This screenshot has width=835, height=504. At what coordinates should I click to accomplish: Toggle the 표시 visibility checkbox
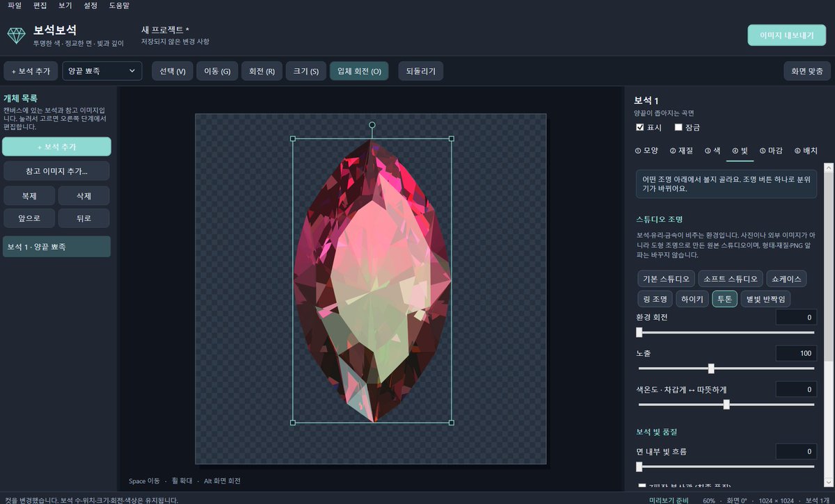[x=640, y=127]
